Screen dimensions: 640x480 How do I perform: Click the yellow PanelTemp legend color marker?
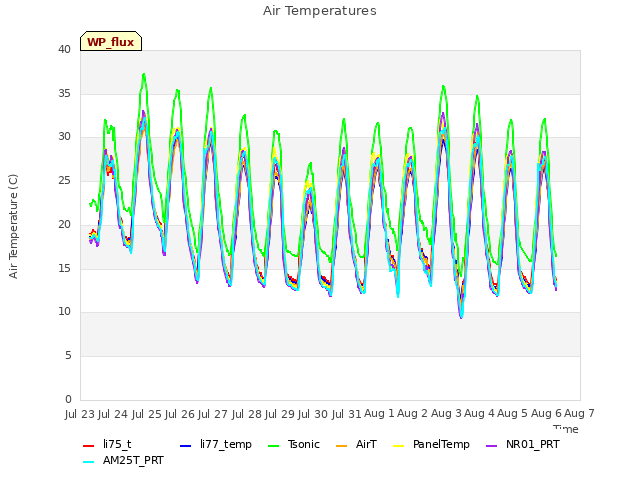tap(399, 446)
